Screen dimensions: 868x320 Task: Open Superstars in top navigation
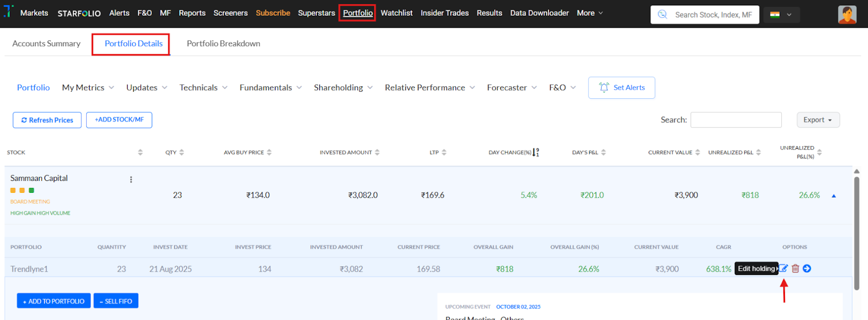coord(317,13)
